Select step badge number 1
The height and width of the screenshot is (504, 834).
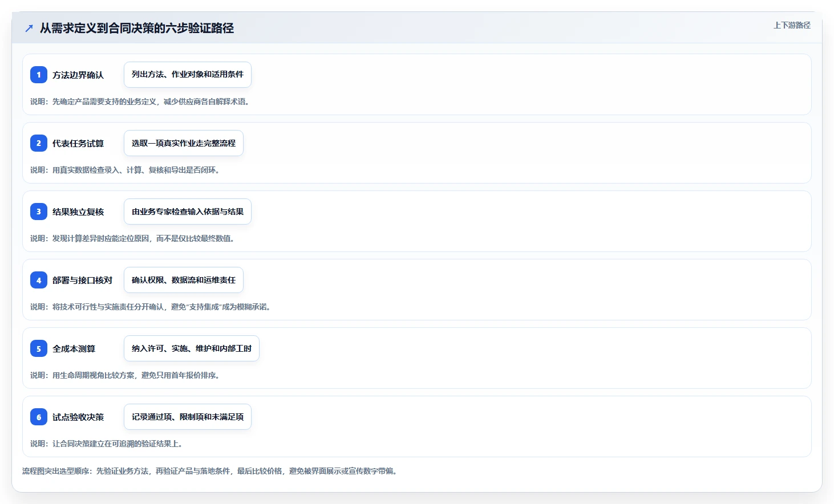pyautogui.click(x=39, y=75)
